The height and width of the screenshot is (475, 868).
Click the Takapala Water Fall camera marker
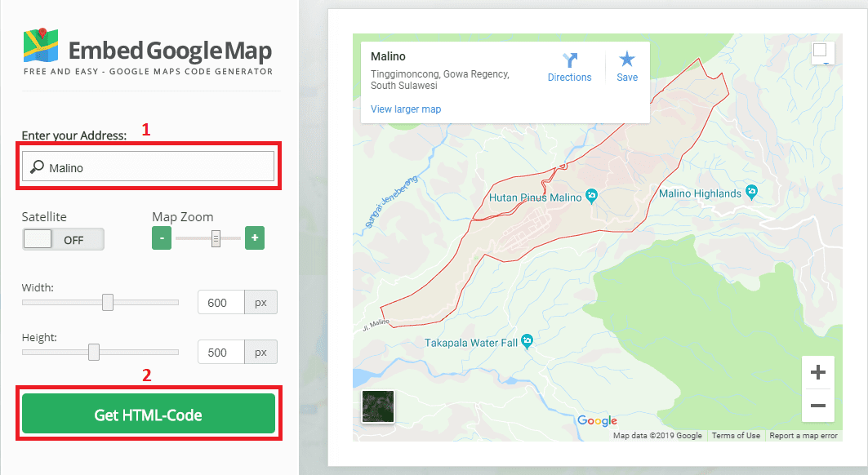pyautogui.click(x=527, y=341)
